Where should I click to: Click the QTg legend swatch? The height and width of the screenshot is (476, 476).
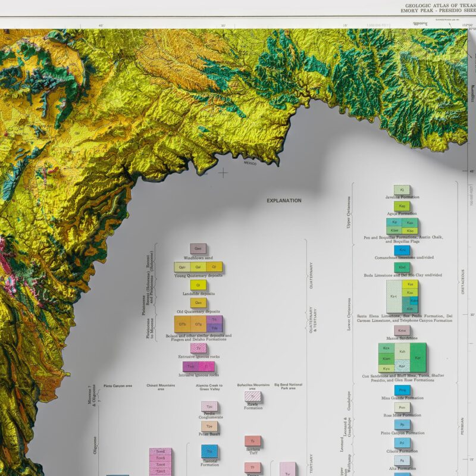[x=199, y=324]
